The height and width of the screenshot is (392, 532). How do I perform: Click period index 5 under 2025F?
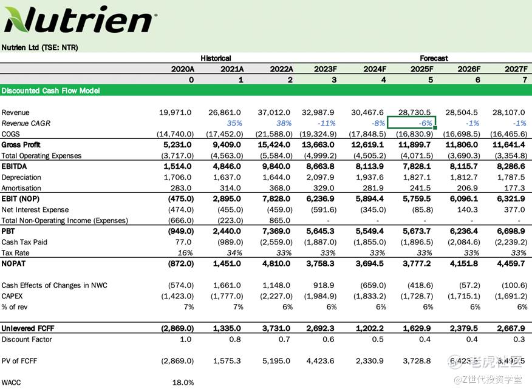pos(430,80)
